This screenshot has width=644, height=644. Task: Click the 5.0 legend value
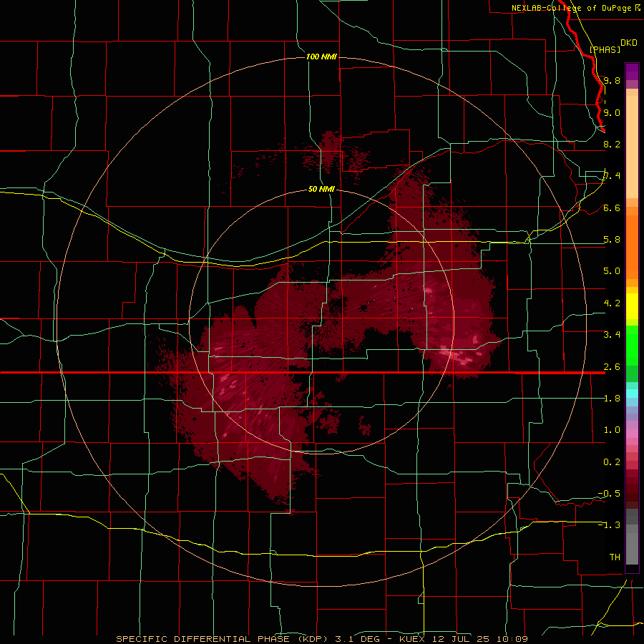coord(612,271)
